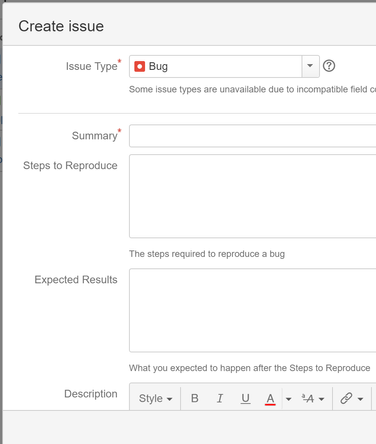376x444 pixels.
Task: Expand the Issue Type dropdown arrow
Action: (x=310, y=66)
